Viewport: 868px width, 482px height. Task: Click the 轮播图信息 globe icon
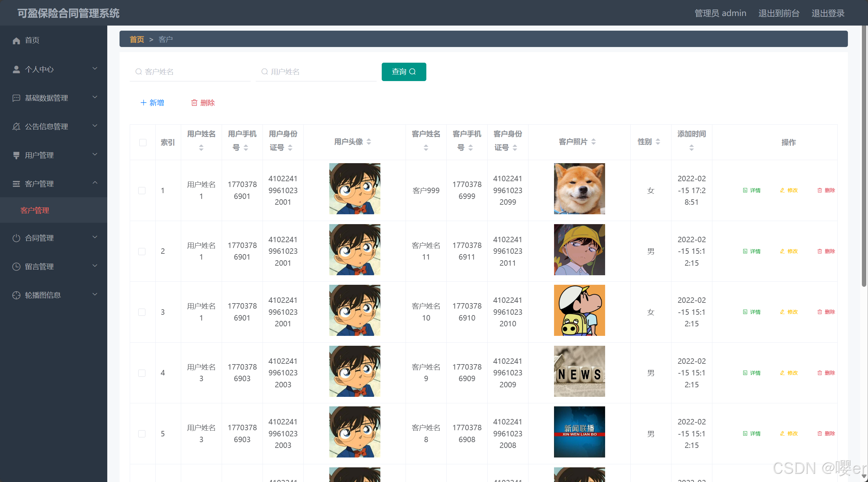[x=16, y=295]
